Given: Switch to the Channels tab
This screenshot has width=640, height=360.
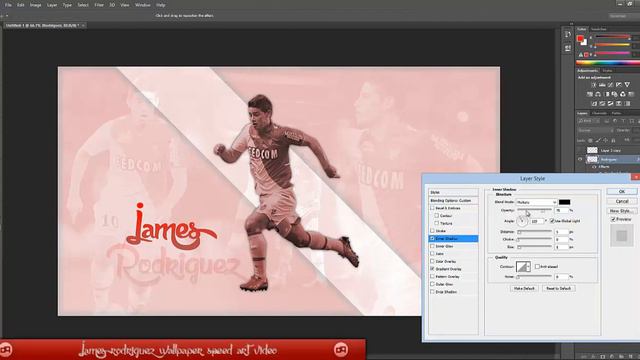Looking at the screenshot, I should point(599,113).
